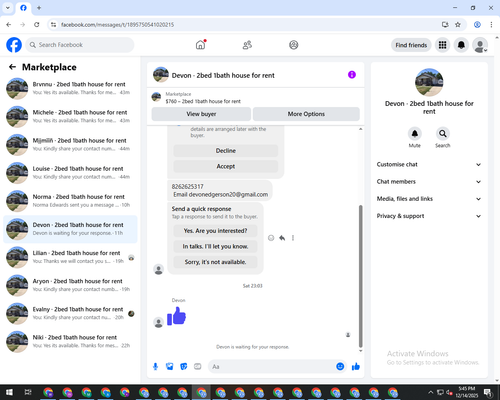Attach a photo with the image icon
Viewport: 500px width, 400px height.
click(x=170, y=367)
